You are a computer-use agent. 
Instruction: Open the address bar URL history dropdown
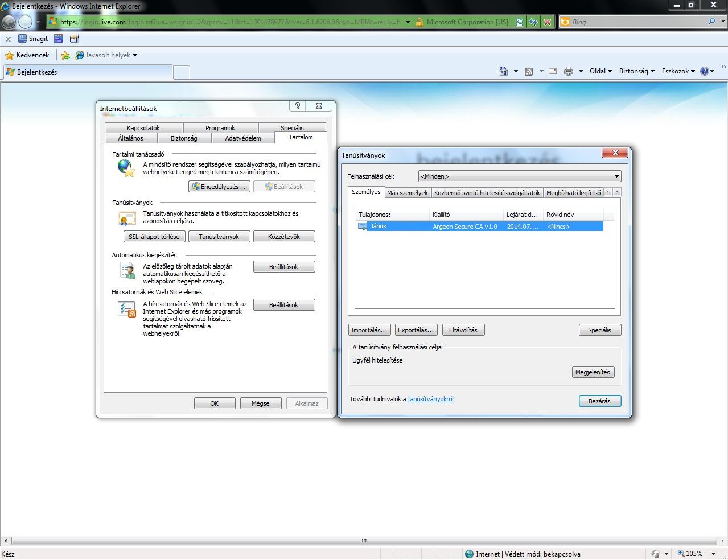408,22
